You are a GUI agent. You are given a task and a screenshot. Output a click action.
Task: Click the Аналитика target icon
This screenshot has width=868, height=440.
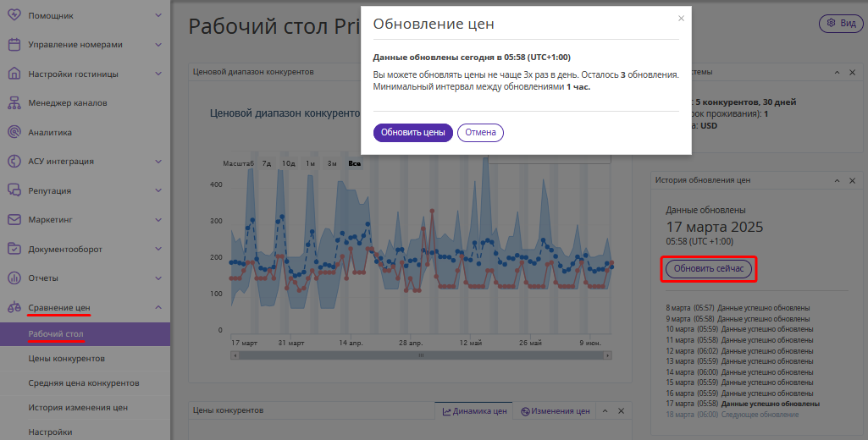click(x=14, y=132)
